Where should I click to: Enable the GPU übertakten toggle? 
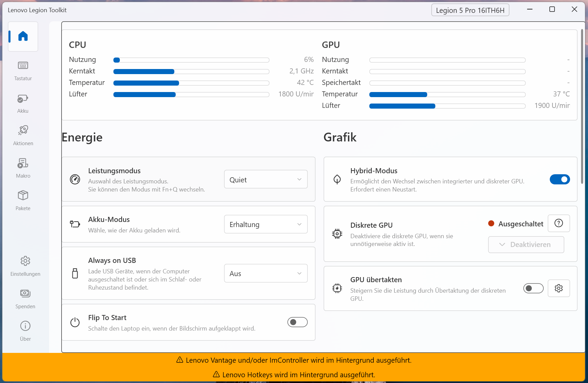click(x=533, y=288)
